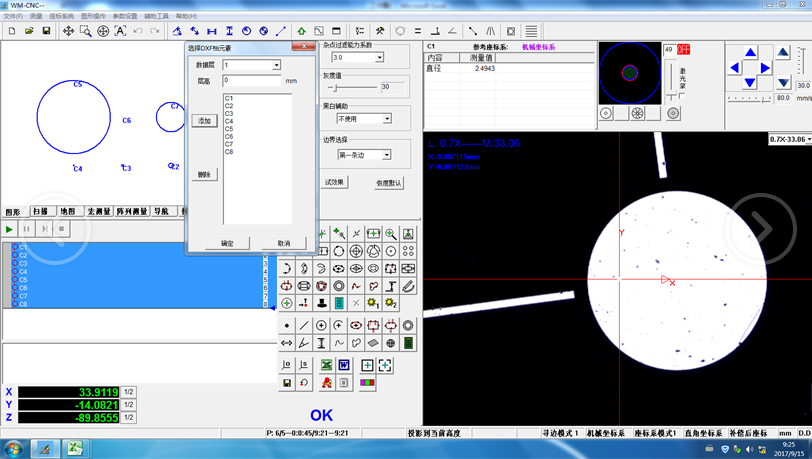Open the 数据层 dropdown in DXF dialog
Viewport: 812px width, 459px height.
coord(276,65)
